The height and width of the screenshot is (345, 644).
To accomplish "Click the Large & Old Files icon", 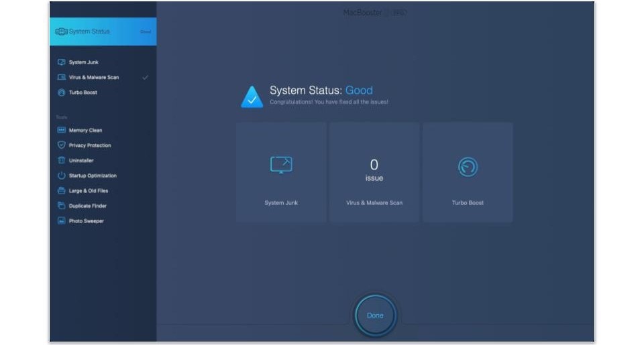I will [61, 191].
